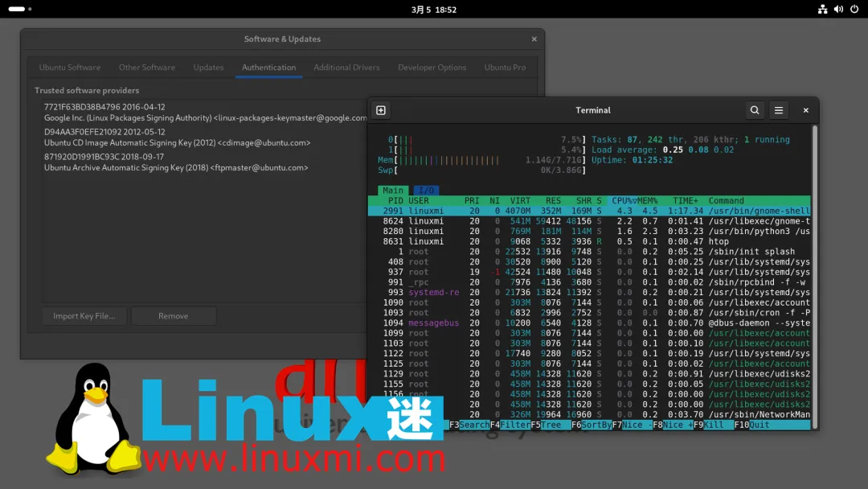The width and height of the screenshot is (868, 489).
Task: Select the rpcbind process row PID 991
Action: click(589, 281)
